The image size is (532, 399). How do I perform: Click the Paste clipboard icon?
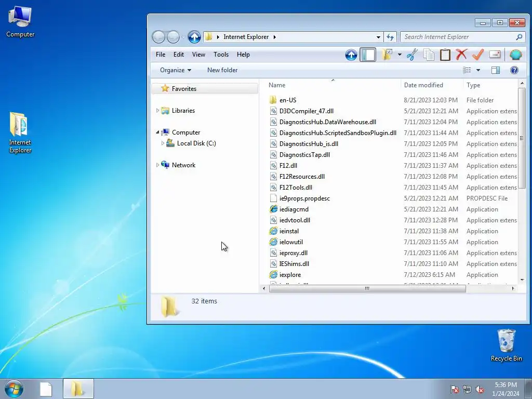pos(445,55)
